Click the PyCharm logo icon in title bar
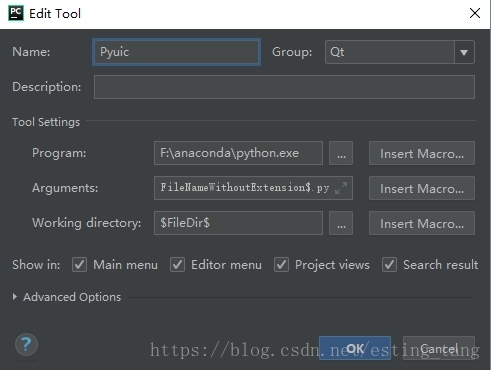The width and height of the screenshot is (491, 370). [16, 13]
